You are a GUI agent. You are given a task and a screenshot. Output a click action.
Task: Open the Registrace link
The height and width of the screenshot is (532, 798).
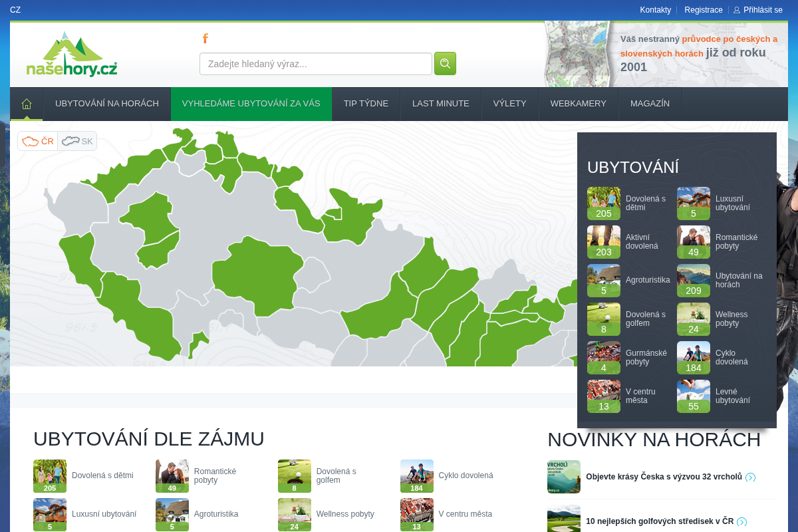tap(704, 10)
